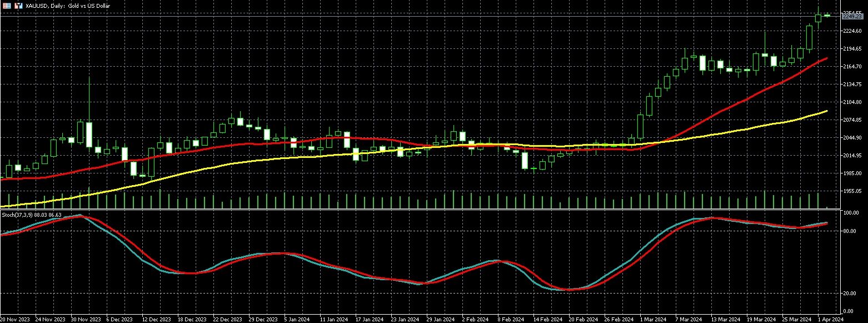The image size is (868, 323).
Task: Select the current price label 2249.23
Action: tap(851, 17)
